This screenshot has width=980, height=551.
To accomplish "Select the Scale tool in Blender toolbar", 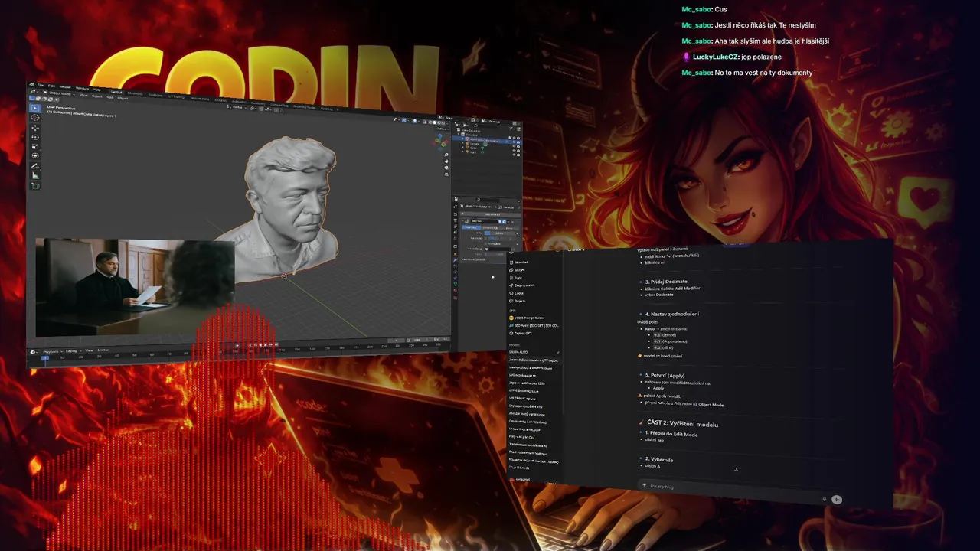I will [x=35, y=146].
